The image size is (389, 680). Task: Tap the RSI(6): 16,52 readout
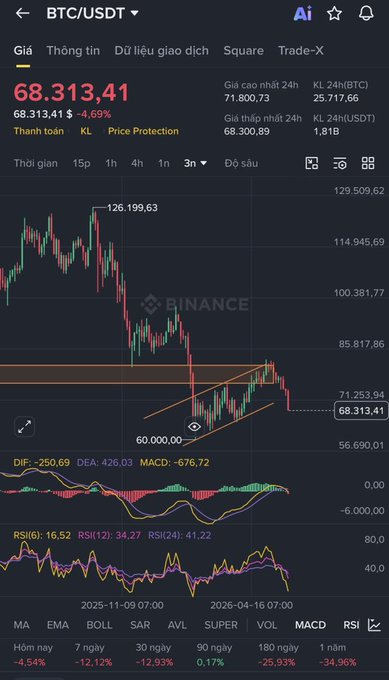pos(42,536)
